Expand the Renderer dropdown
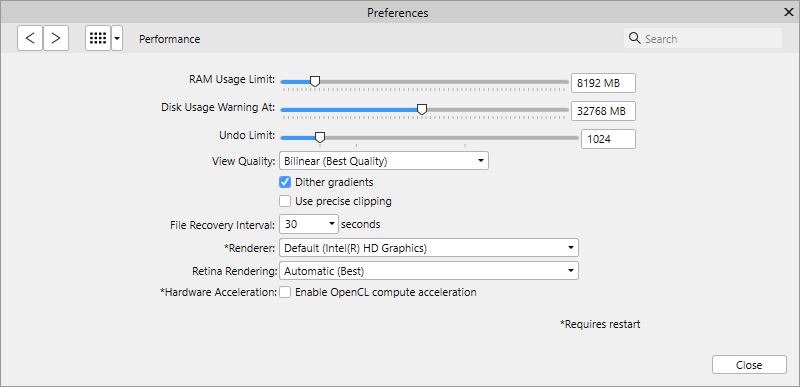 pos(429,248)
